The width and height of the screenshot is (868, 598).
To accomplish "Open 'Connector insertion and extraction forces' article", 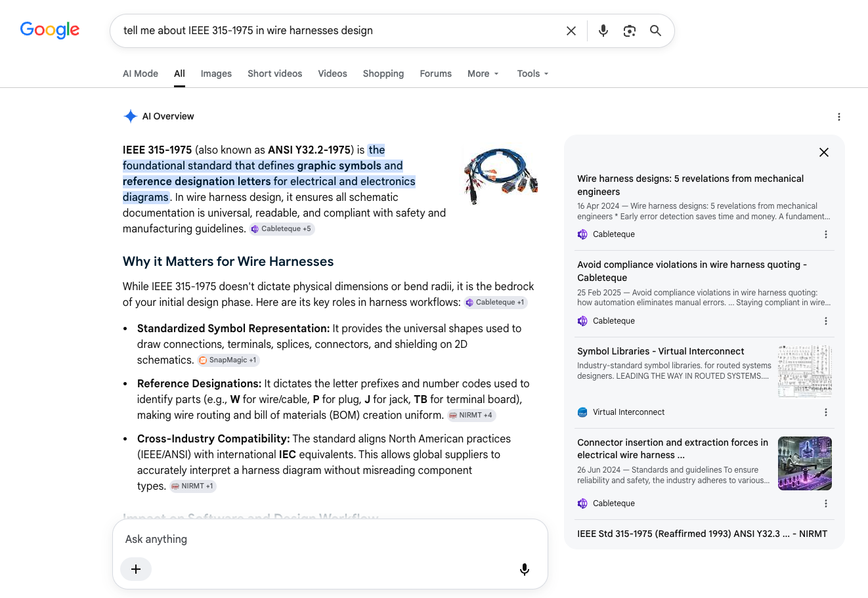I will coord(672,449).
